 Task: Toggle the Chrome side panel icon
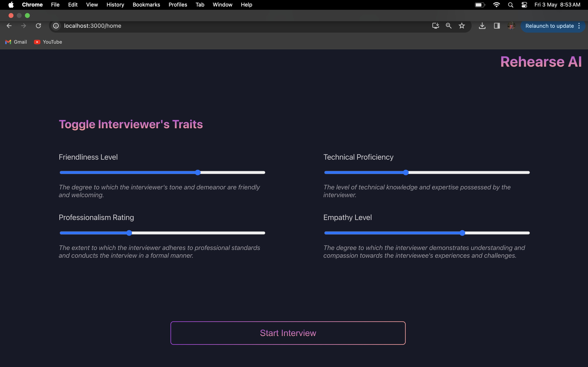pyautogui.click(x=497, y=26)
